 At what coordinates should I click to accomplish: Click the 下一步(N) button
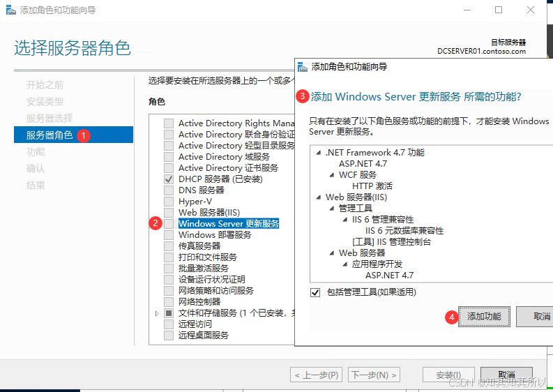tap(374, 375)
